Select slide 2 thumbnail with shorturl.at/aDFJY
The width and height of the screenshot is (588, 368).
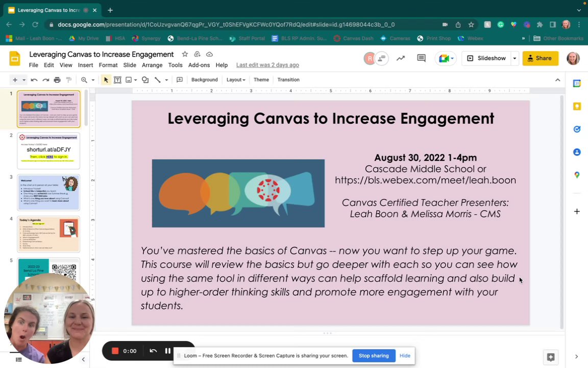click(x=48, y=151)
